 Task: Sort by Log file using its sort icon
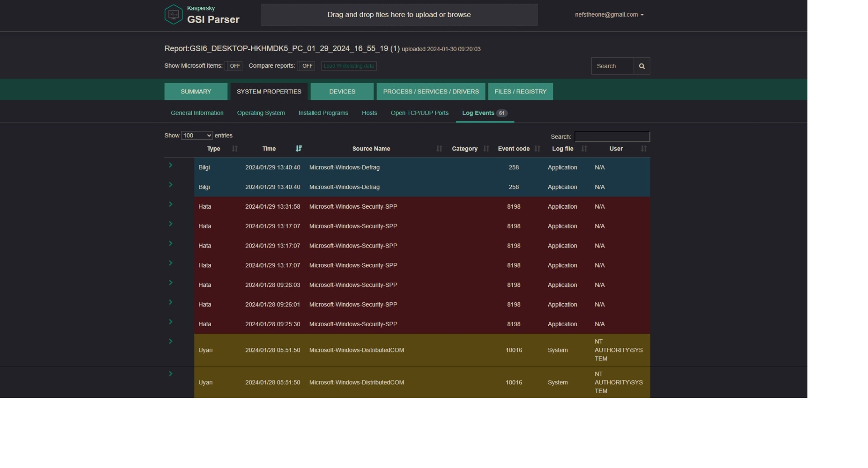(x=585, y=149)
